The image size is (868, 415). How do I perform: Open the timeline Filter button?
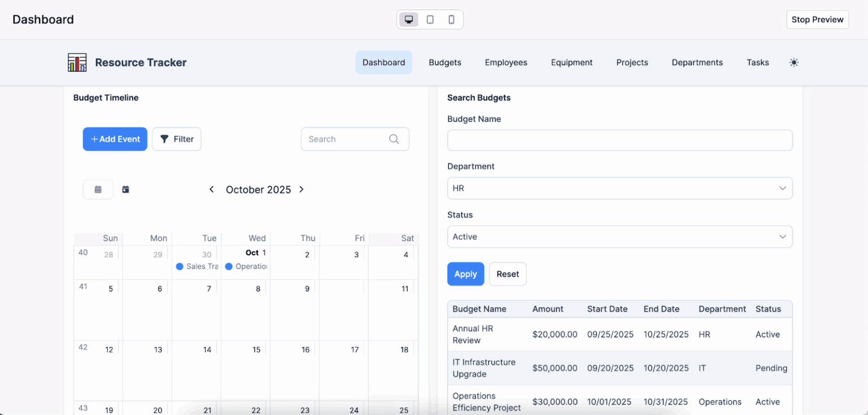176,139
